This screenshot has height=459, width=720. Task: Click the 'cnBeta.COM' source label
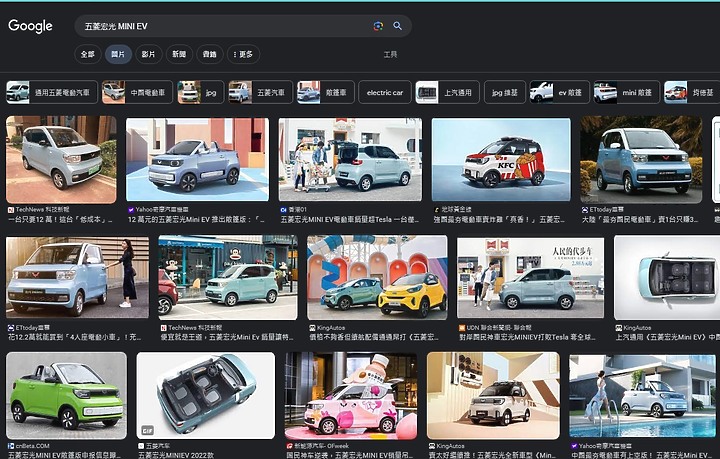33,446
